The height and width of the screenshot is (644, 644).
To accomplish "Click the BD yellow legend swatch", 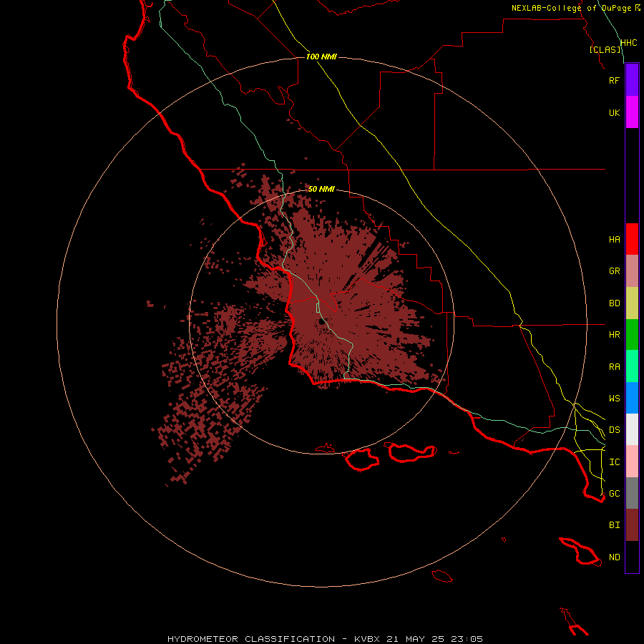I will coord(632,303).
